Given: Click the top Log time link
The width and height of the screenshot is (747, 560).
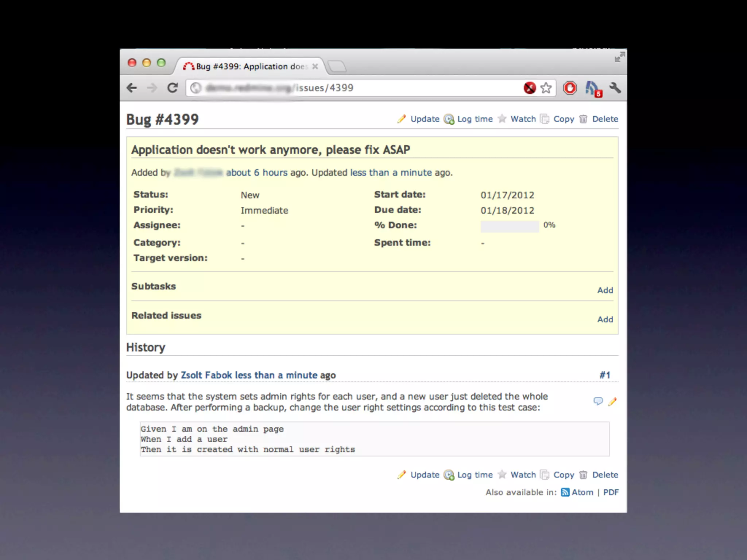Looking at the screenshot, I should pos(475,119).
